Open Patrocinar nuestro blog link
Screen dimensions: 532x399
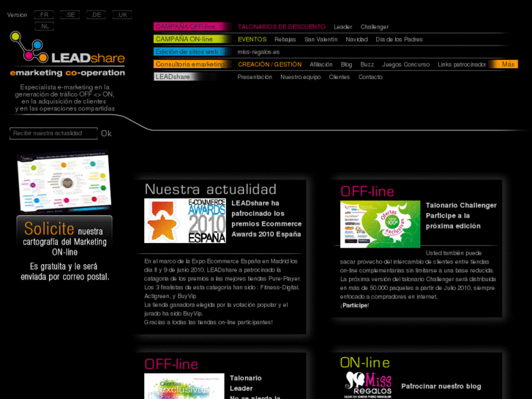click(x=441, y=386)
